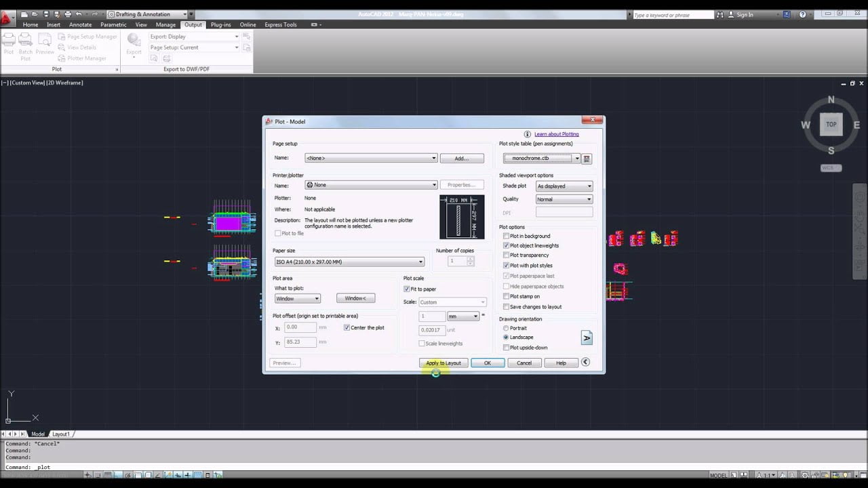Enable the Plot transparency checkbox
This screenshot has width=868, height=488.
[505, 255]
